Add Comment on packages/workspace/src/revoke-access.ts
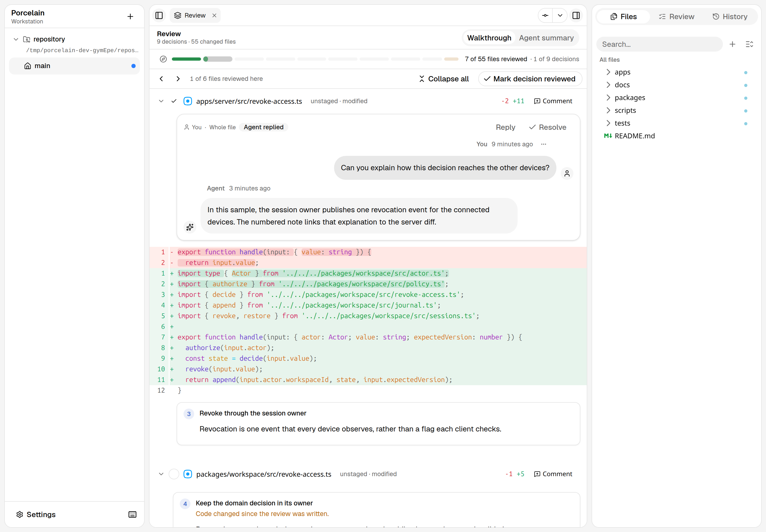 pos(553,474)
